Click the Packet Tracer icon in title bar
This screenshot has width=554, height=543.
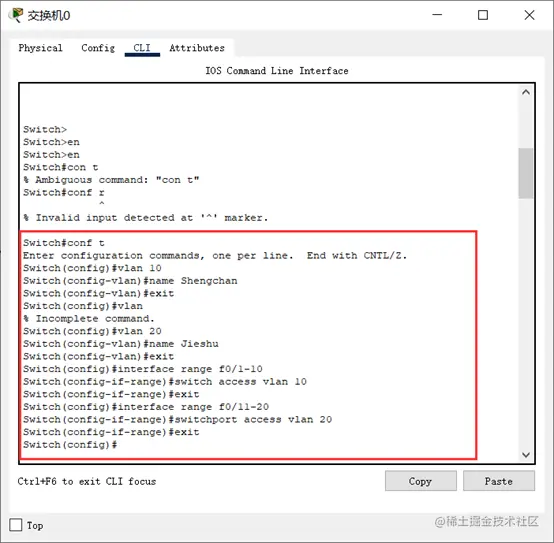pos(16,15)
